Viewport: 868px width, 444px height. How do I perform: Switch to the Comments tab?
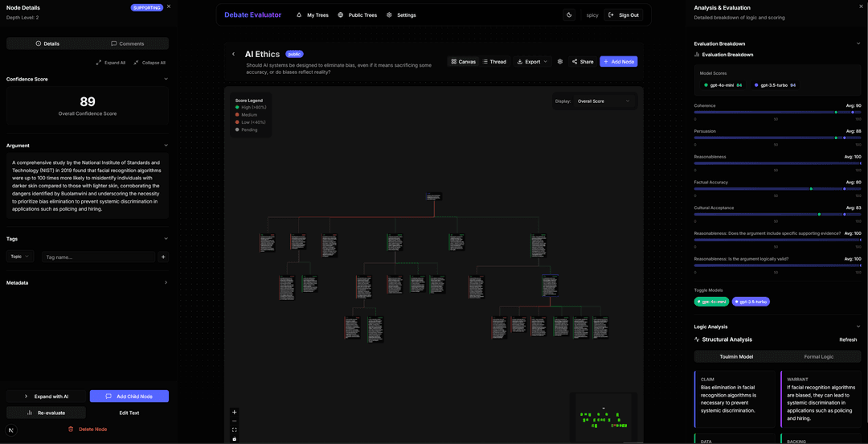[128, 43]
